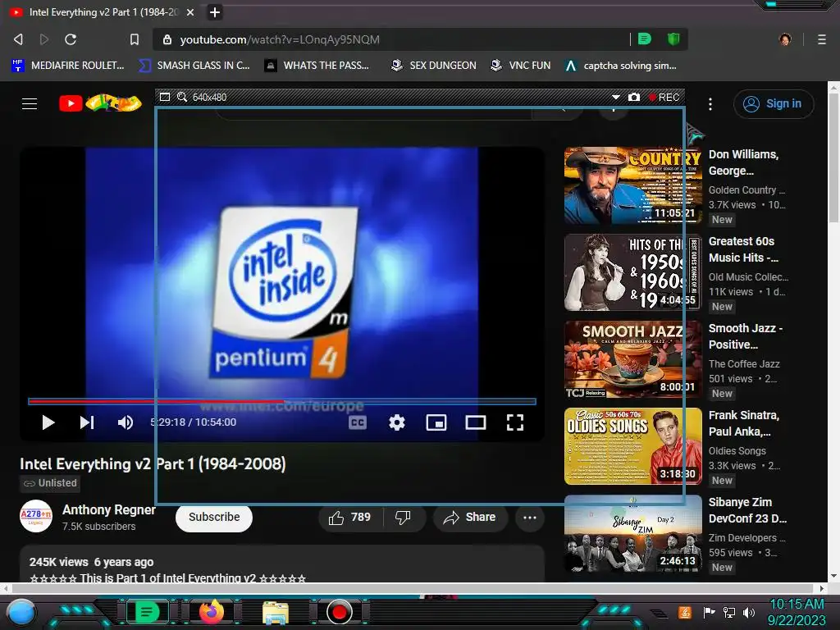The height and width of the screenshot is (630, 840).
Task: Bookmark this page with the bookmark icon
Action: [x=134, y=39]
